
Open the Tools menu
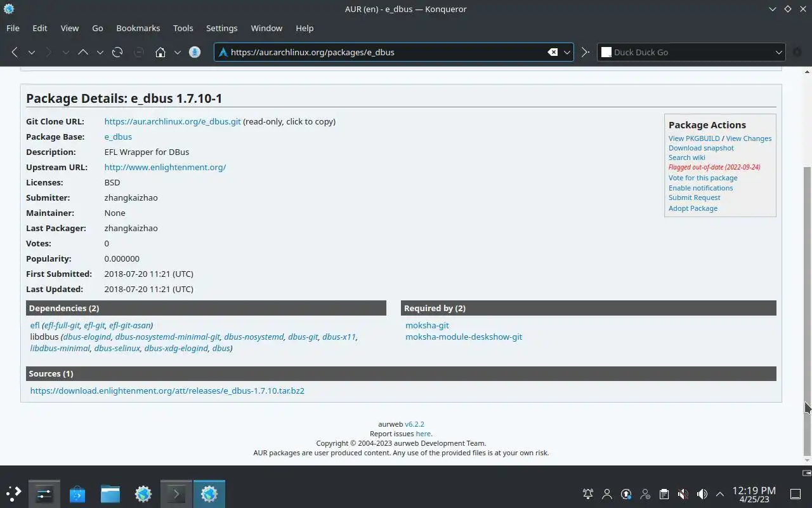183,28
